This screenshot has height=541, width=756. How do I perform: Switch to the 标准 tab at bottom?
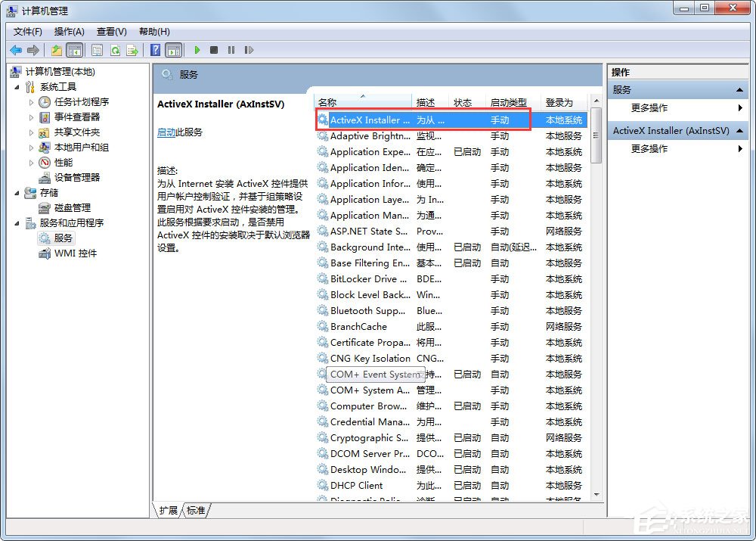pos(196,511)
